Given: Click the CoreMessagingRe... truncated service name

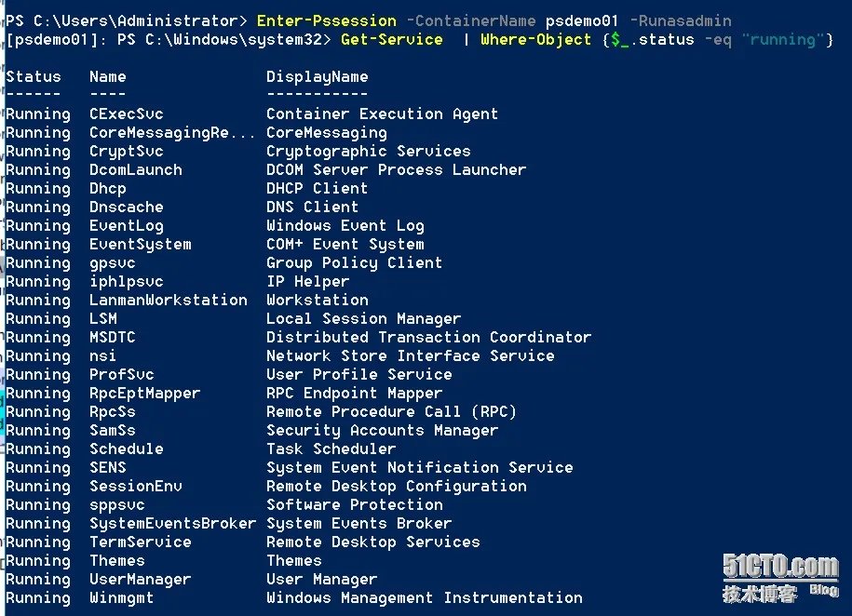Looking at the screenshot, I should click(172, 132).
